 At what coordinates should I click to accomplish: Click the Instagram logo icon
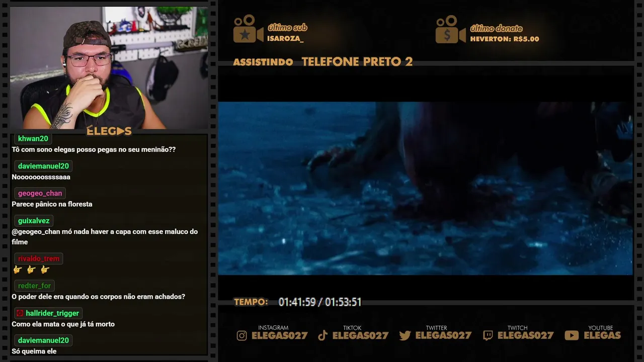[242, 335]
